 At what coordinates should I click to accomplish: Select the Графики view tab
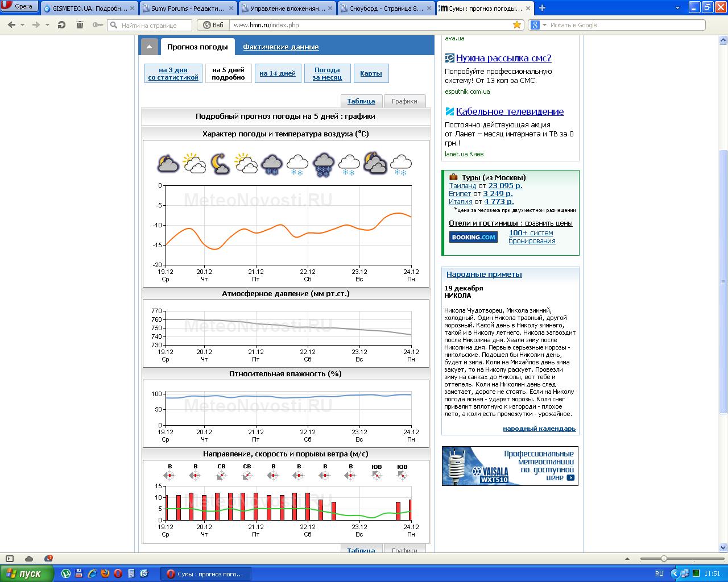(x=404, y=101)
